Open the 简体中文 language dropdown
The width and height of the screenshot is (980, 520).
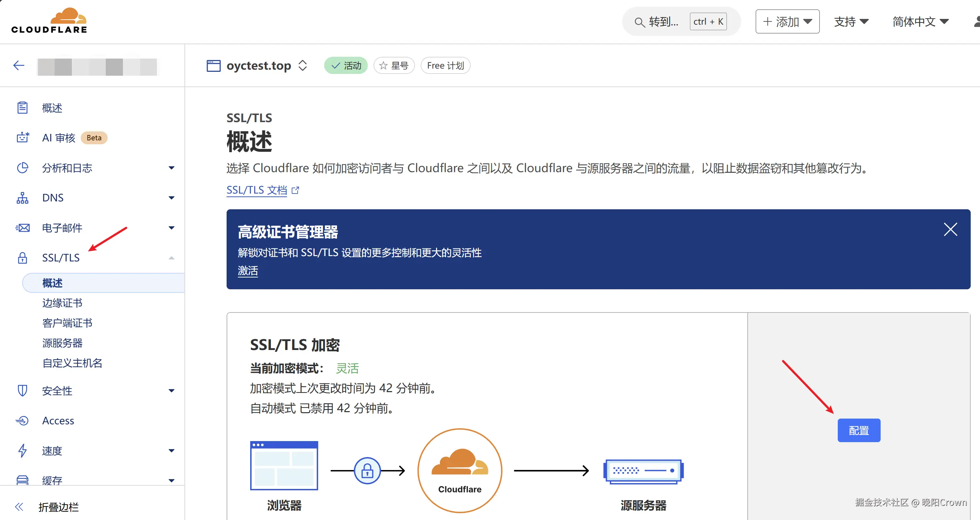(921, 22)
